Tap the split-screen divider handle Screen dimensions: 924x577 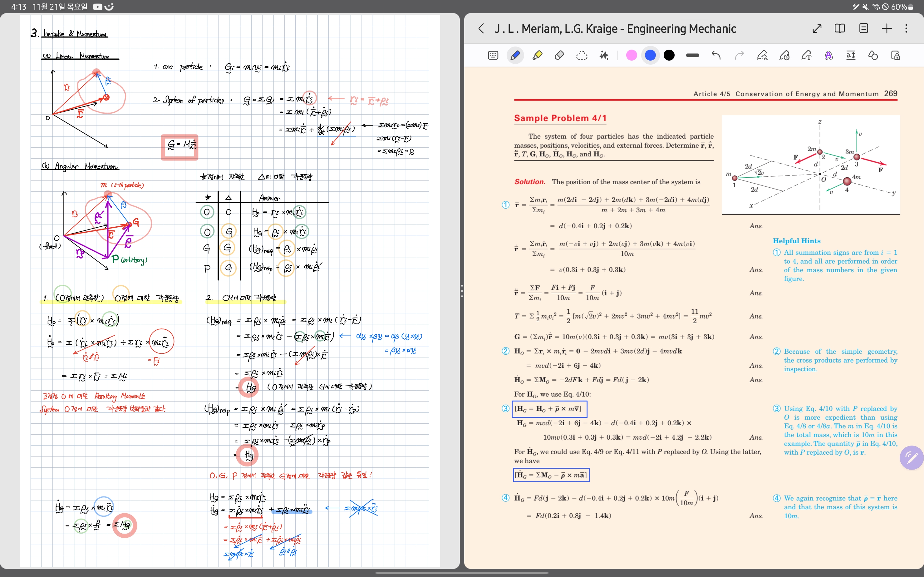pyautogui.click(x=462, y=291)
